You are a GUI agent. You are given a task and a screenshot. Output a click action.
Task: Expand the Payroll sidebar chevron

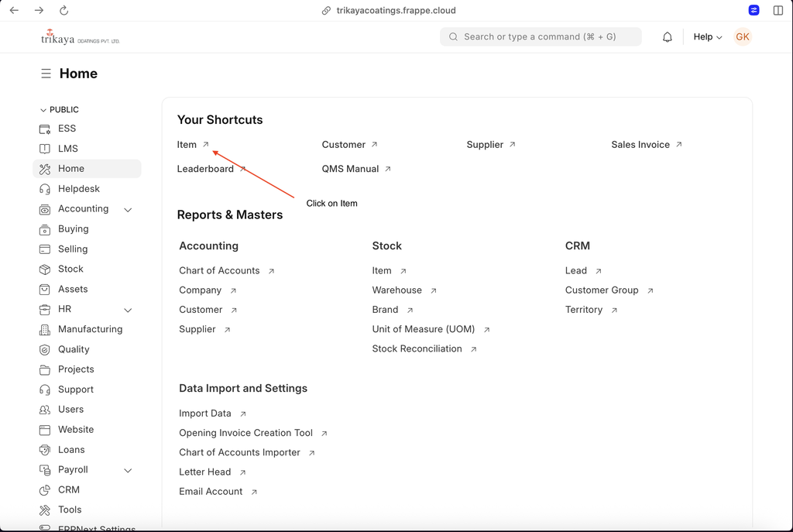tap(128, 470)
